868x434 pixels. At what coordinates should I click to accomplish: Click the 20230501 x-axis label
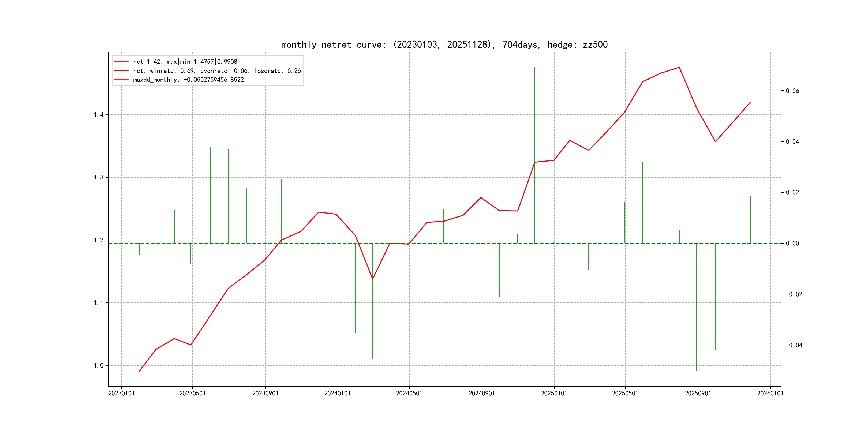192,394
